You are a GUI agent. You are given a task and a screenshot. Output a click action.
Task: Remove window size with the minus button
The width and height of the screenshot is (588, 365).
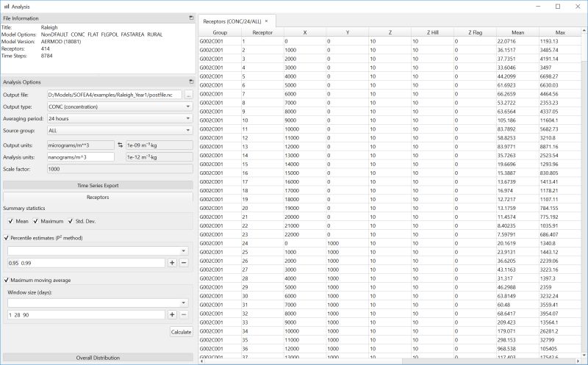[184, 315]
